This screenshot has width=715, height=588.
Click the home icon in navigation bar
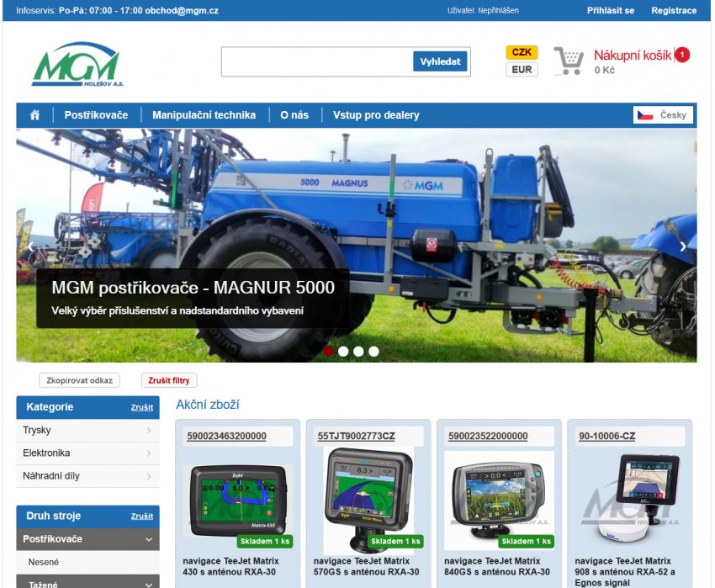point(34,115)
